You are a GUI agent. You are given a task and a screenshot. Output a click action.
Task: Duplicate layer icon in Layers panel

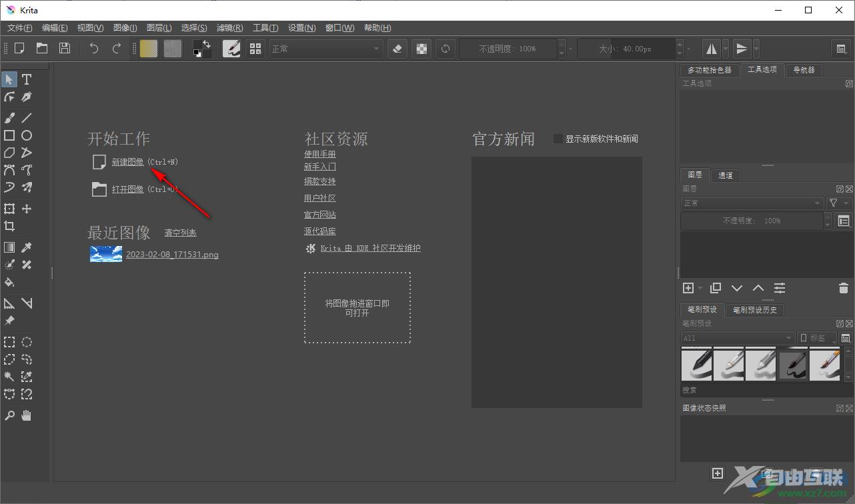click(x=716, y=288)
